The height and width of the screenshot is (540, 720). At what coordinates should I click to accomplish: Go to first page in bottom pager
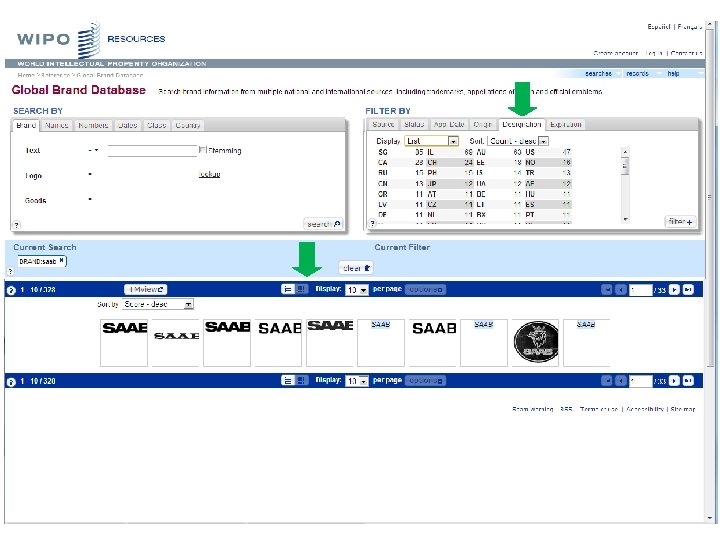[607, 381]
